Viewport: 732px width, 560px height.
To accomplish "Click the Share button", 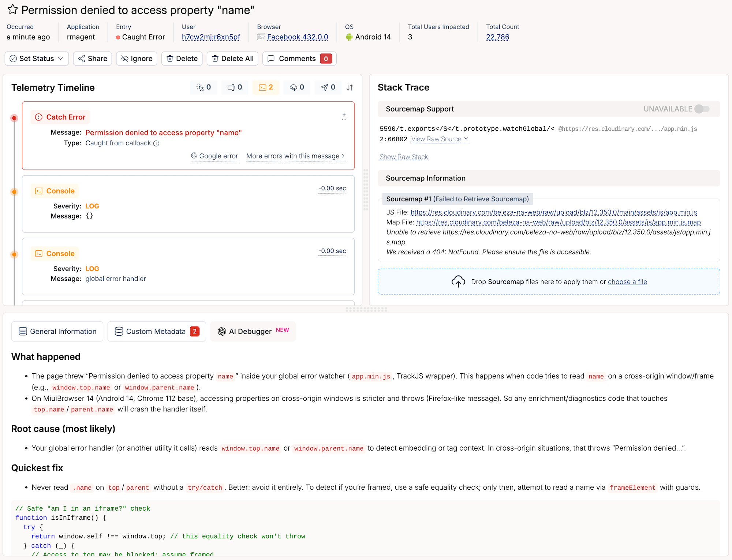I will [93, 59].
